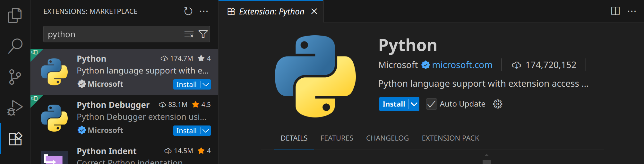
Task: Switch to the FEATURES tab
Action: [x=337, y=138]
